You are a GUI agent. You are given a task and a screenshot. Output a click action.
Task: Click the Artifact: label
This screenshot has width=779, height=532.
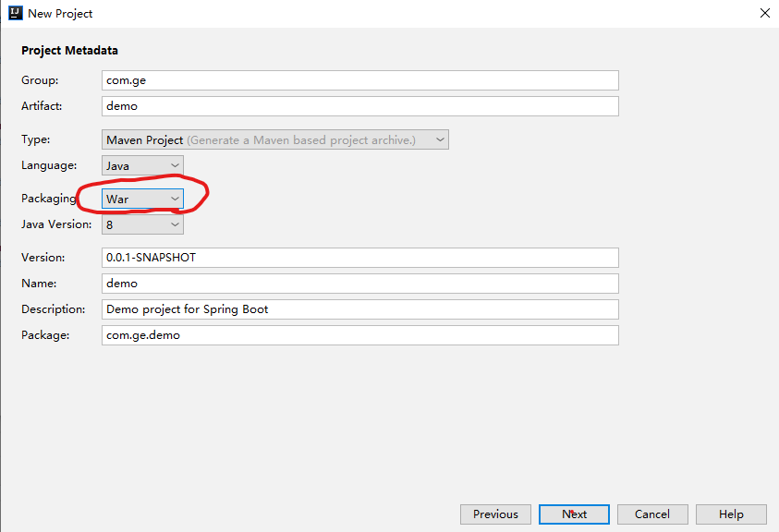click(42, 106)
